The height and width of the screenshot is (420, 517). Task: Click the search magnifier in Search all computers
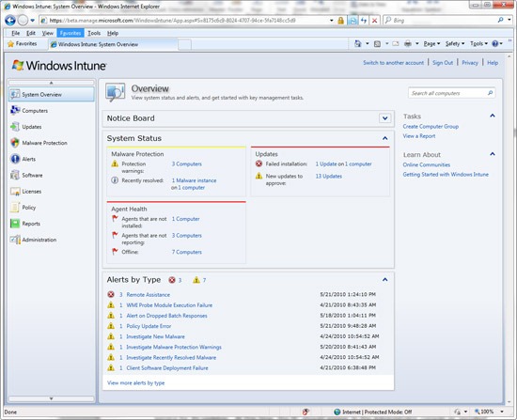[491, 93]
